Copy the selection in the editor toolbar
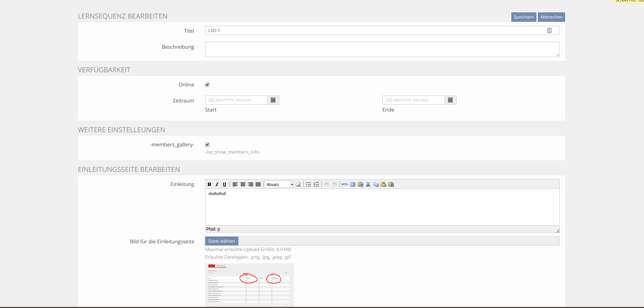The height and width of the screenshot is (308, 644). [x=376, y=185]
